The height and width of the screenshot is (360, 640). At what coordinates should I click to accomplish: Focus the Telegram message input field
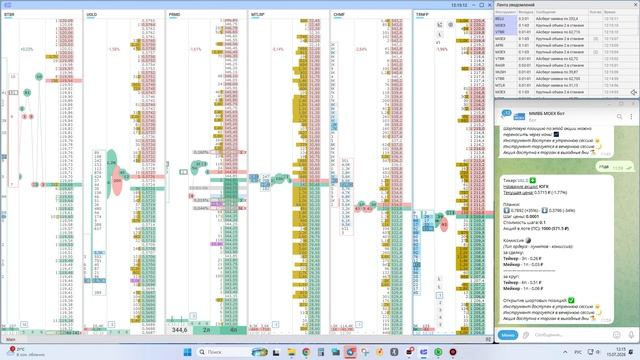point(571,335)
